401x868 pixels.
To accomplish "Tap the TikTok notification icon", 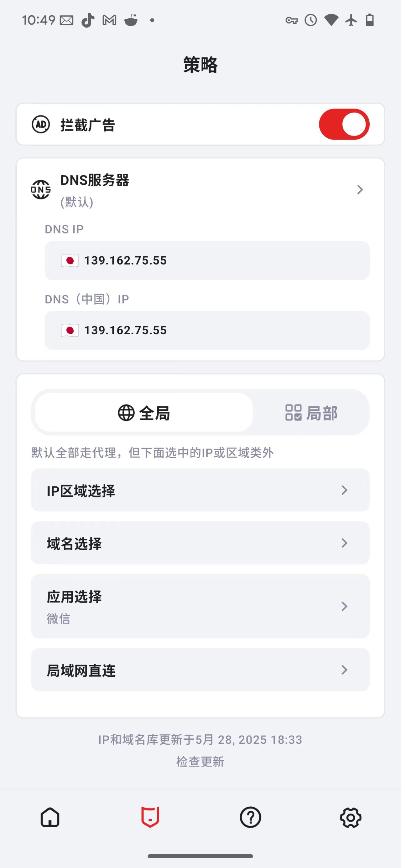I will 88,20.
